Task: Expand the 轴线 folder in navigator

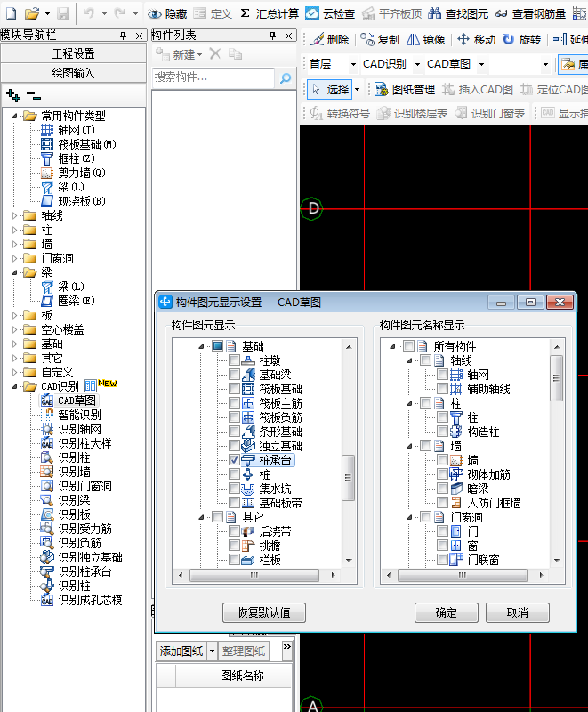Action: pos(14,215)
